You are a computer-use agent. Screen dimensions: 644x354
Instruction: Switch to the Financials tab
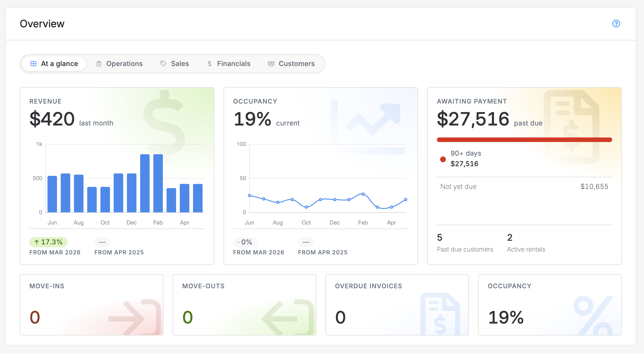[229, 64]
